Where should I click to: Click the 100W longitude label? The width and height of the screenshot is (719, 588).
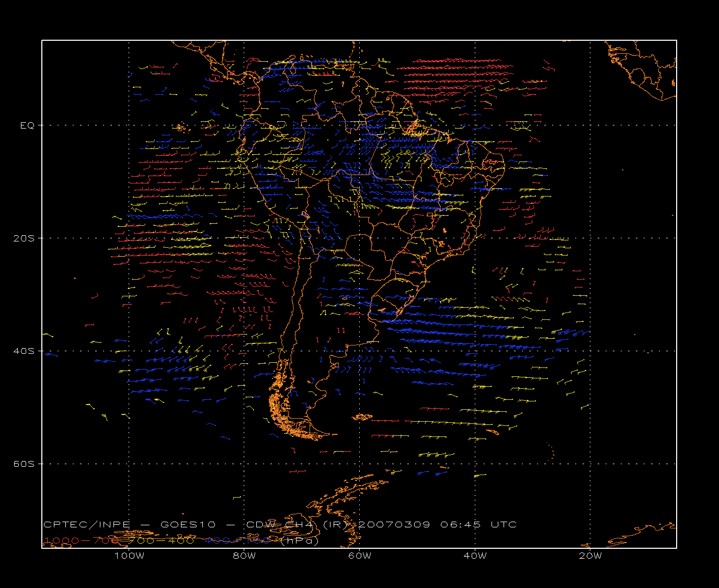[x=129, y=556]
